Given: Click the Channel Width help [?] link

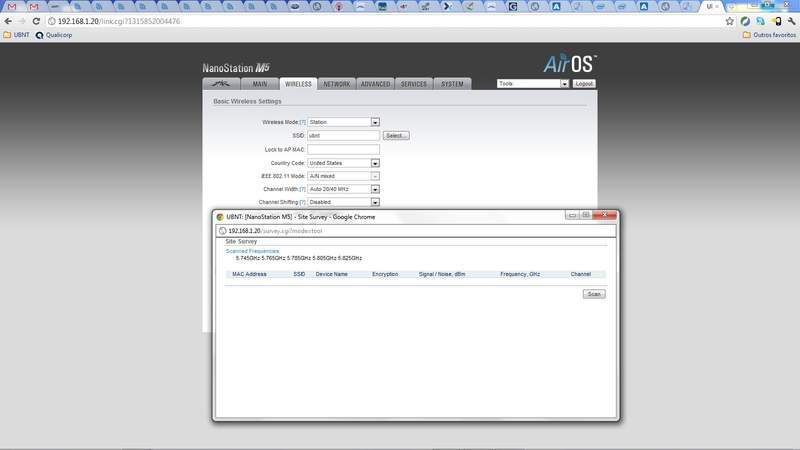Looking at the screenshot, I should [x=303, y=189].
